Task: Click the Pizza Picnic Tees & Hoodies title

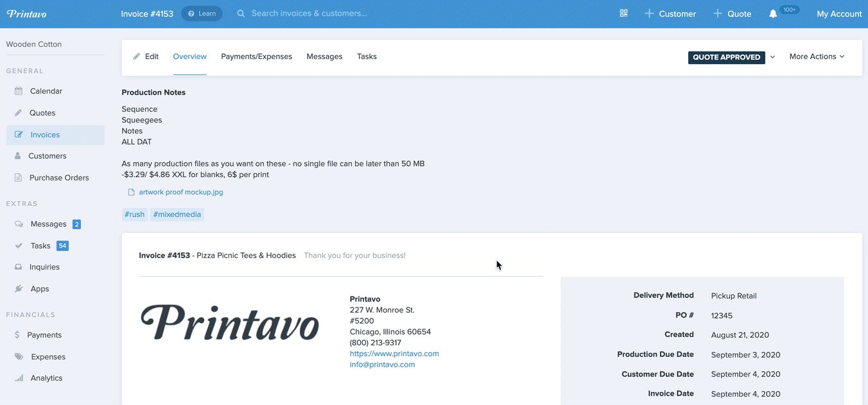Action: tap(246, 255)
